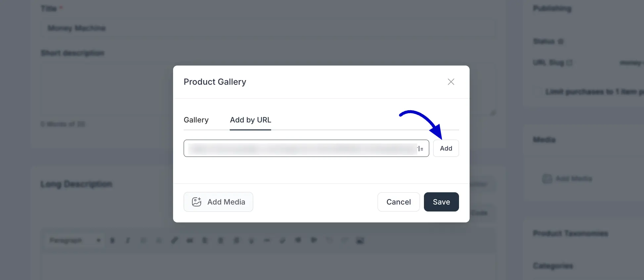The width and height of the screenshot is (644, 280).
Task: Undo the last edit in the description editor
Action: (x=329, y=240)
